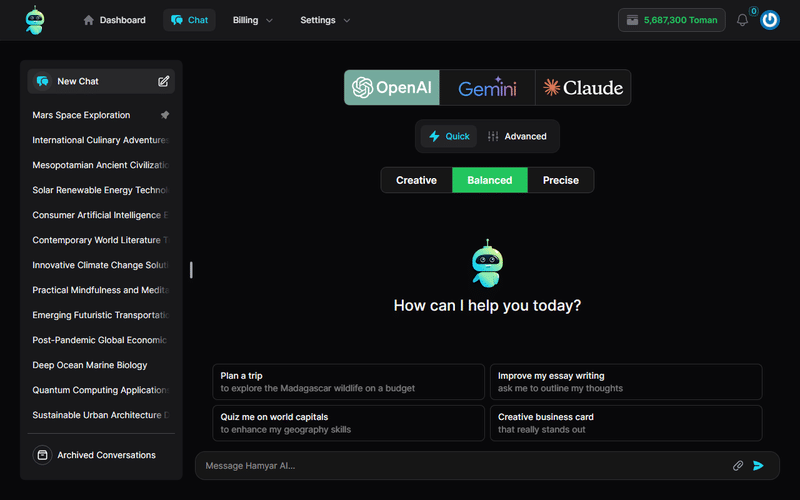Image resolution: width=800 pixels, height=500 pixels.
Task: Open the notifications bell
Action: 742,20
